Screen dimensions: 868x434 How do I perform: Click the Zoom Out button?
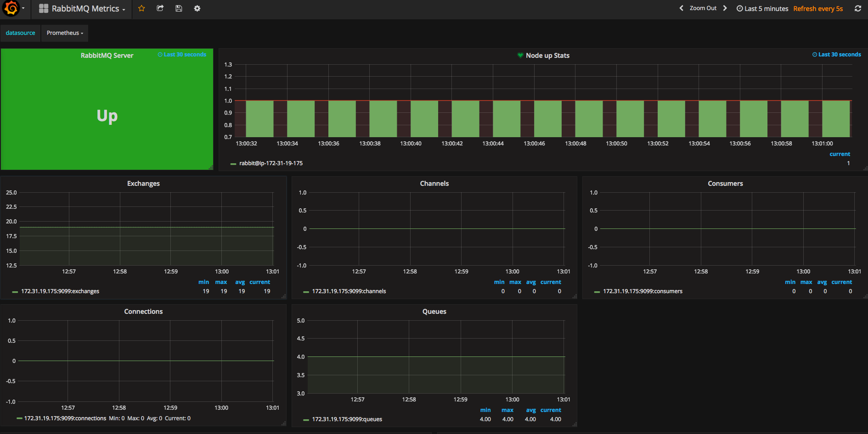[703, 8]
